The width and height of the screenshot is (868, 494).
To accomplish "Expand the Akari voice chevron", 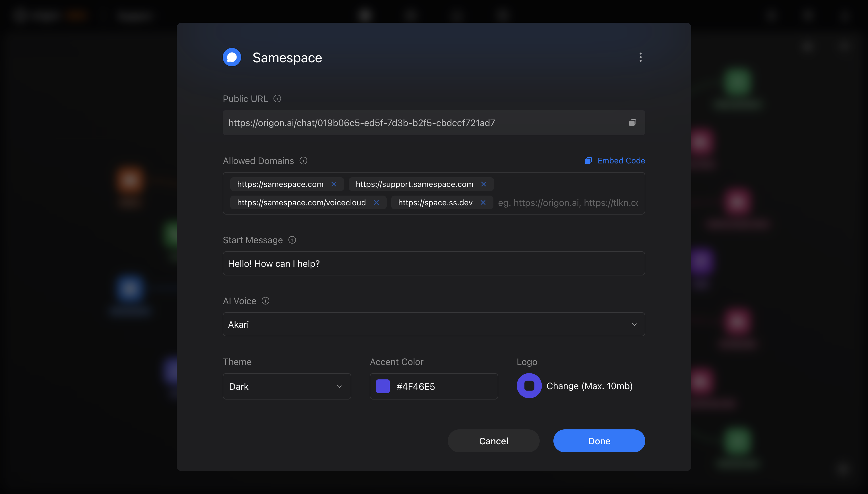I will coord(634,324).
